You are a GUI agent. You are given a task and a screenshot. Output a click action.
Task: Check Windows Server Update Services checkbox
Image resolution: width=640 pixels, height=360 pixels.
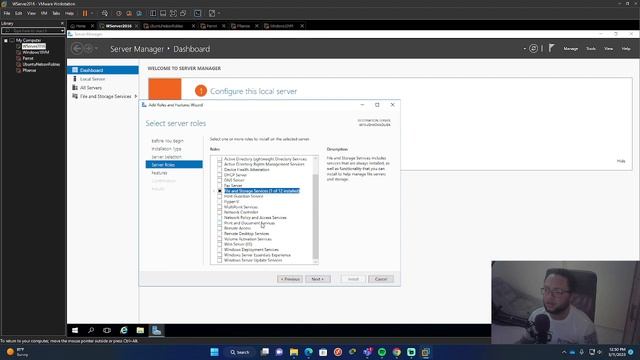[x=220, y=260]
